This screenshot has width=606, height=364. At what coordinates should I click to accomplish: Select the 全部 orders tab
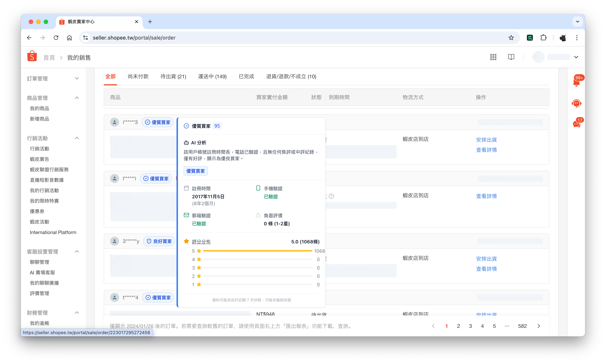[x=110, y=76]
